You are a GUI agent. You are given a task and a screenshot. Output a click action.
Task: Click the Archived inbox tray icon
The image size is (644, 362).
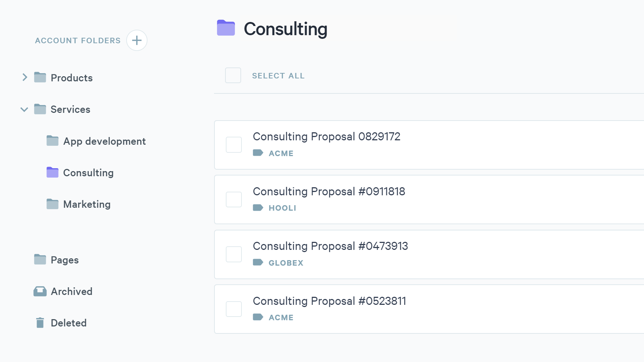pos(40,291)
